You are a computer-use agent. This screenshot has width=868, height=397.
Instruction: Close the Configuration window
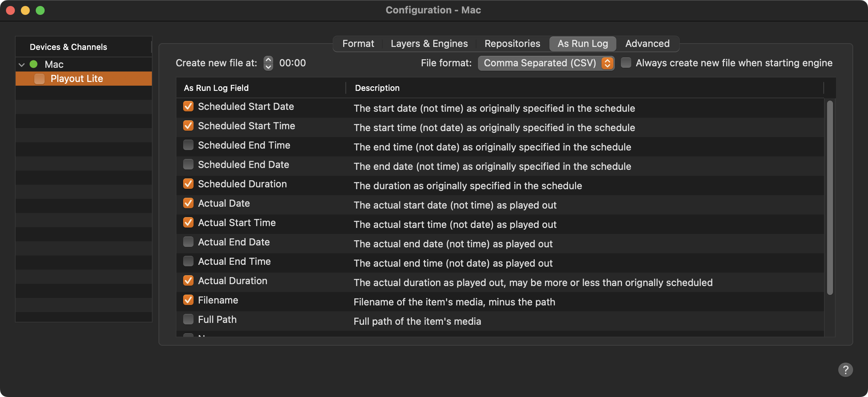pos(10,10)
